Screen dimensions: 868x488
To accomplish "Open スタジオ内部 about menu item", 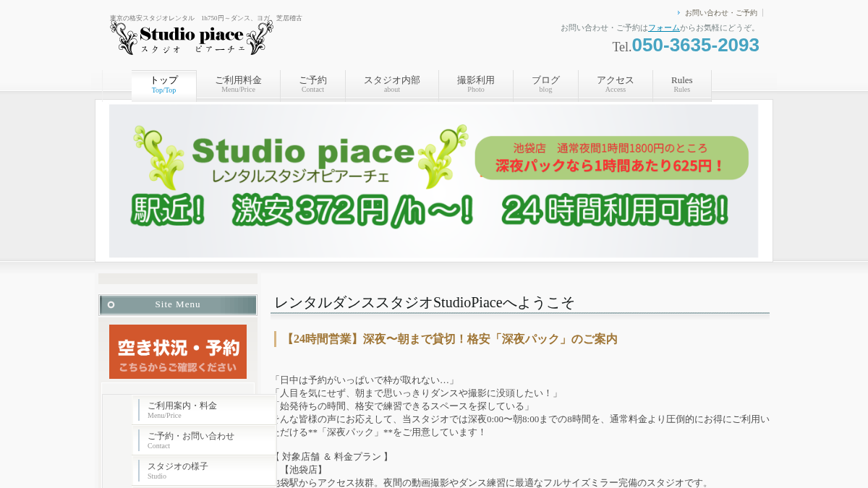I will click(x=391, y=85).
